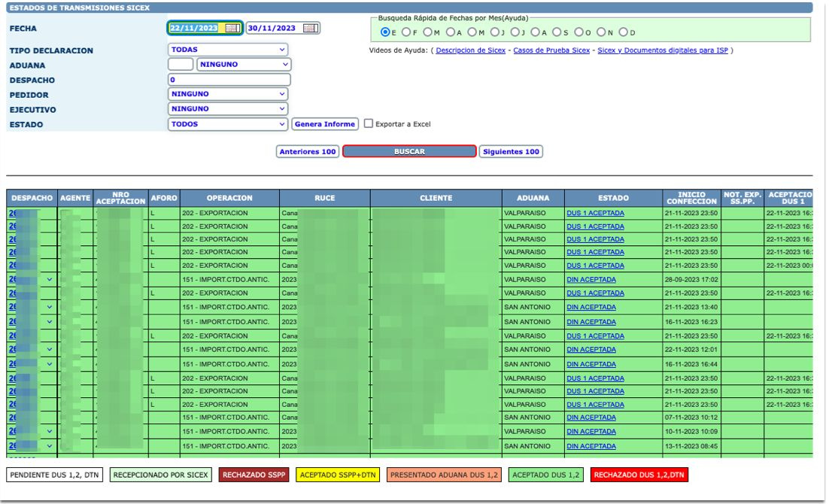Expand the EJECUTIVO dropdown
829x504 pixels.
click(228, 109)
